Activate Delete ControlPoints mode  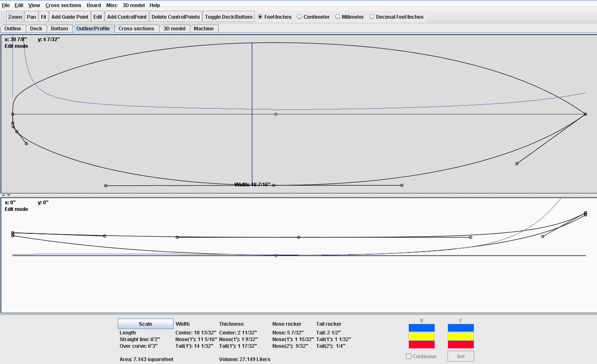(x=176, y=17)
